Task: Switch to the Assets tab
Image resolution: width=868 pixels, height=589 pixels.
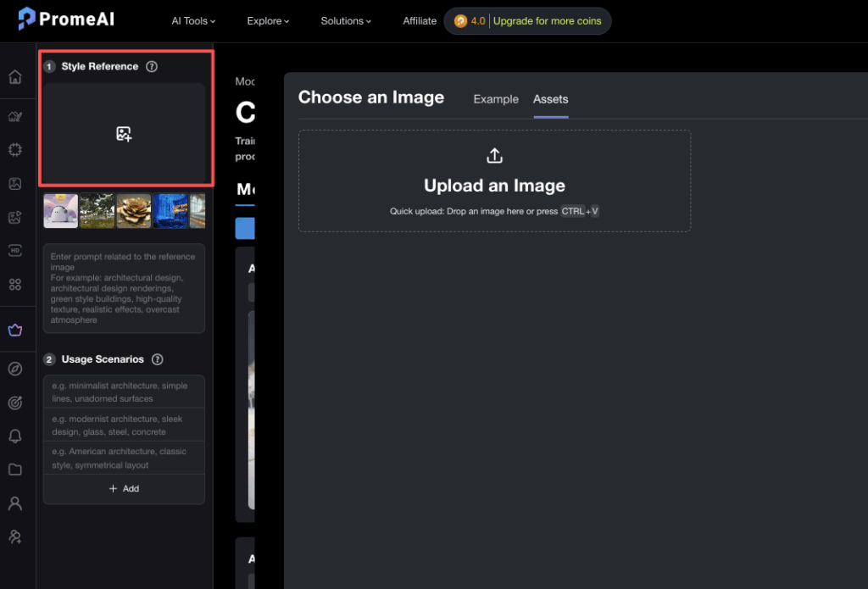Action: (x=551, y=99)
